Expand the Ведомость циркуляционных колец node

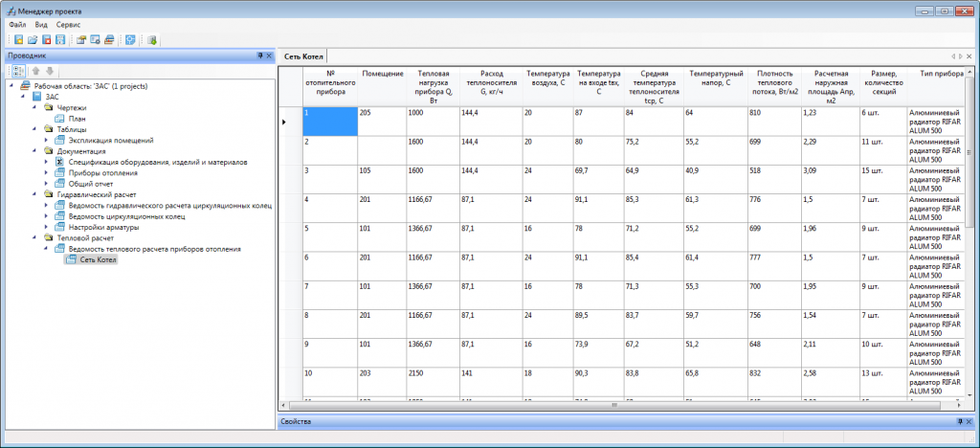point(46,216)
